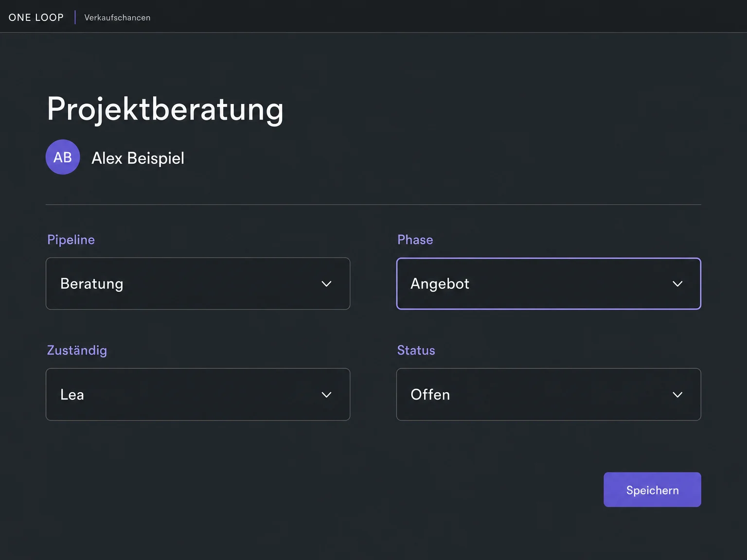
Task: Click the Phase field label
Action: 415,240
